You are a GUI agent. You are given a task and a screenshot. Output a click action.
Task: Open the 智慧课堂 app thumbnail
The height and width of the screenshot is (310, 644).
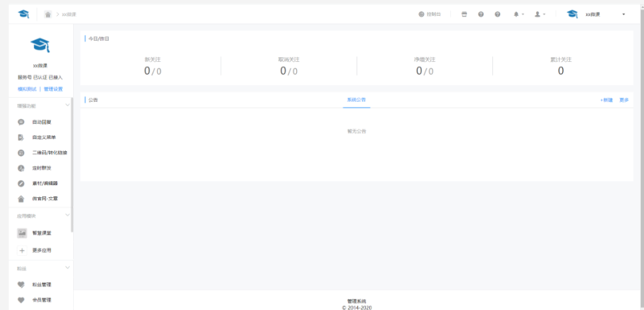click(x=21, y=233)
